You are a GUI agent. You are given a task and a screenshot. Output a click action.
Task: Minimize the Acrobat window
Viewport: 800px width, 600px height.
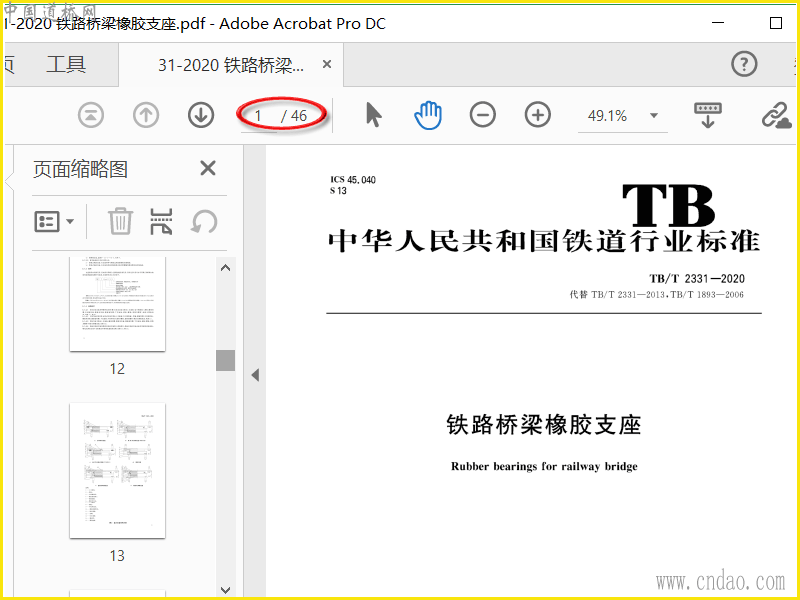pyautogui.click(x=718, y=23)
